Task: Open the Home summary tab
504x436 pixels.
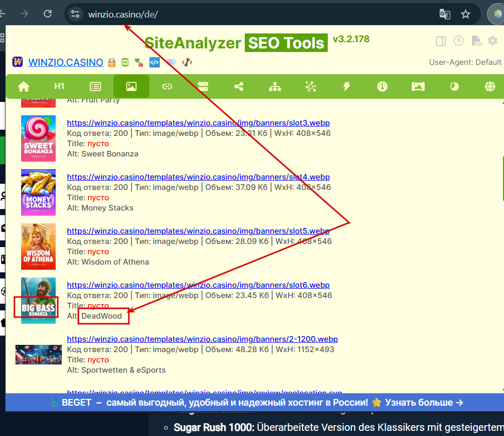Action: pos(24,86)
